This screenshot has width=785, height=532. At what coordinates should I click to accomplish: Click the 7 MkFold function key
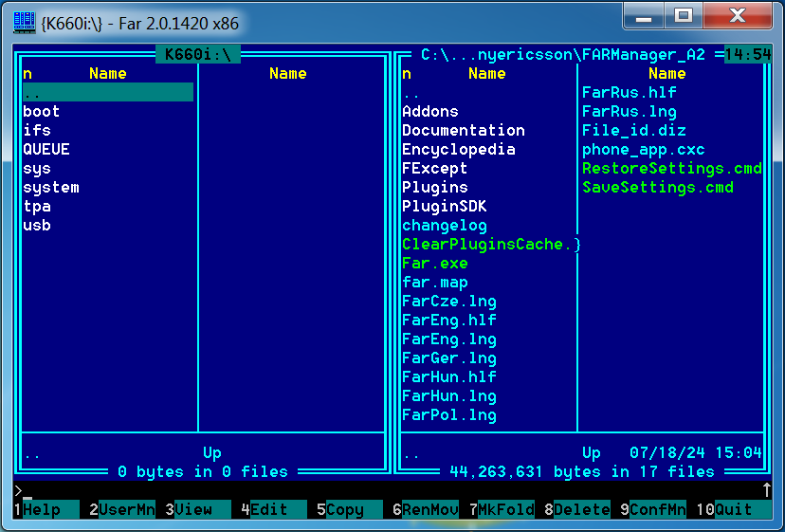[502, 509]
